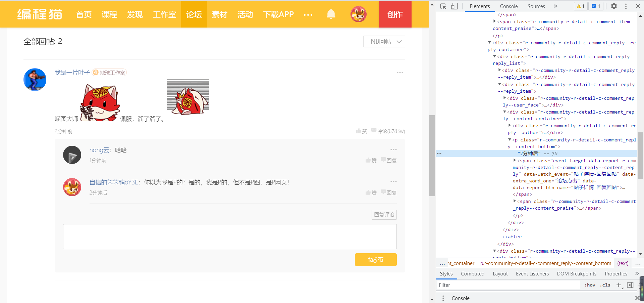Open the 我是一片叶子 username link
Screen dimensions: 644x303
point(72,73)
